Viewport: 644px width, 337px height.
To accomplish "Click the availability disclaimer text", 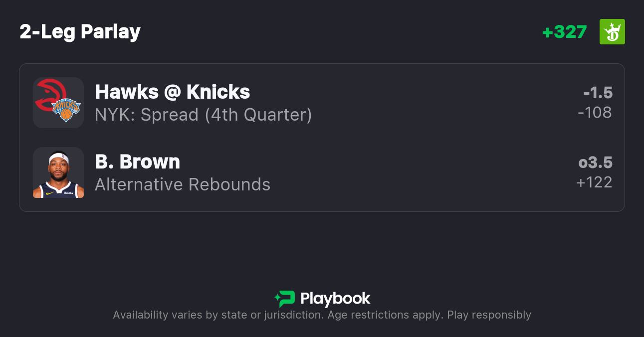I will tap(217, 315).
